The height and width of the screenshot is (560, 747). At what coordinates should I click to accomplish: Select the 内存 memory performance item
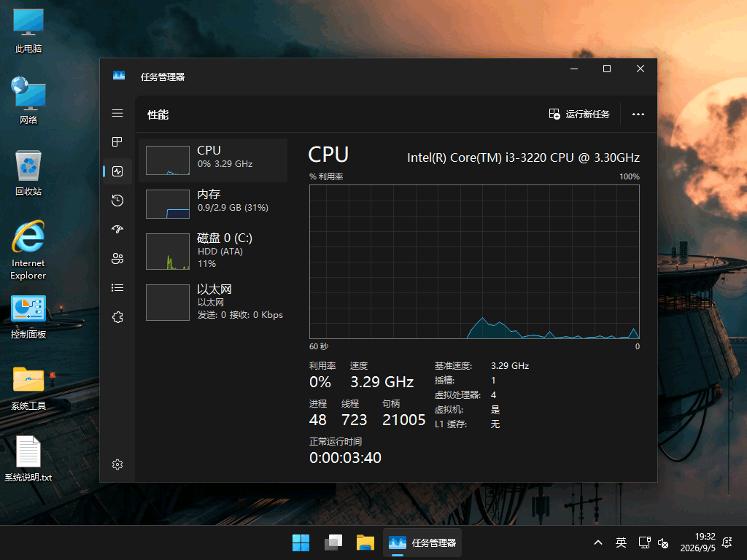click(213, 204)
